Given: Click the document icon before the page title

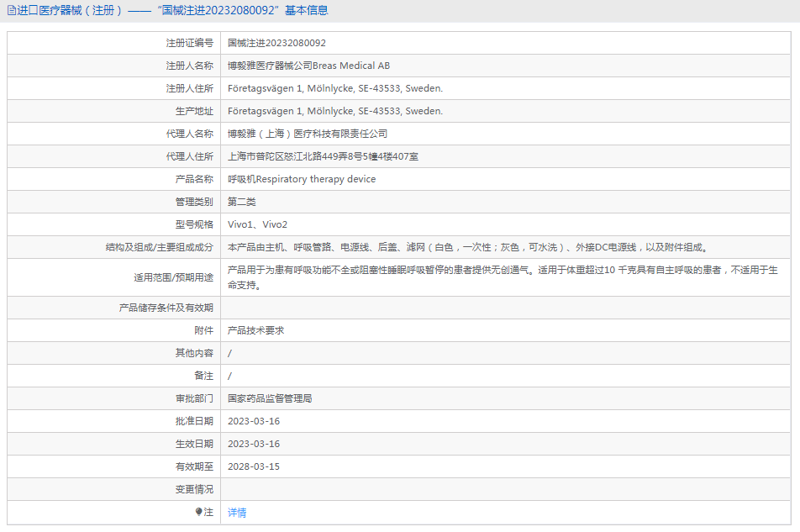Looking at the screenshot, I should 11,11.
